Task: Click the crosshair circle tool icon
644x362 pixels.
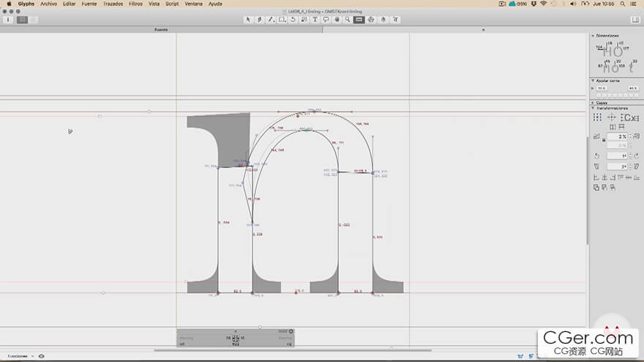Action: click(371, 19)
